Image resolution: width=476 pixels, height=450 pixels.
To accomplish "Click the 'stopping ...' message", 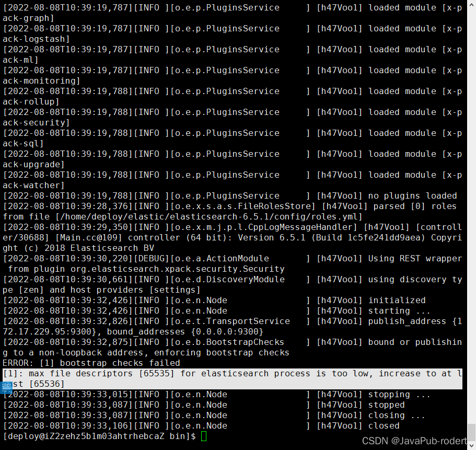I will pyautogui.click(x=399, y=395).
